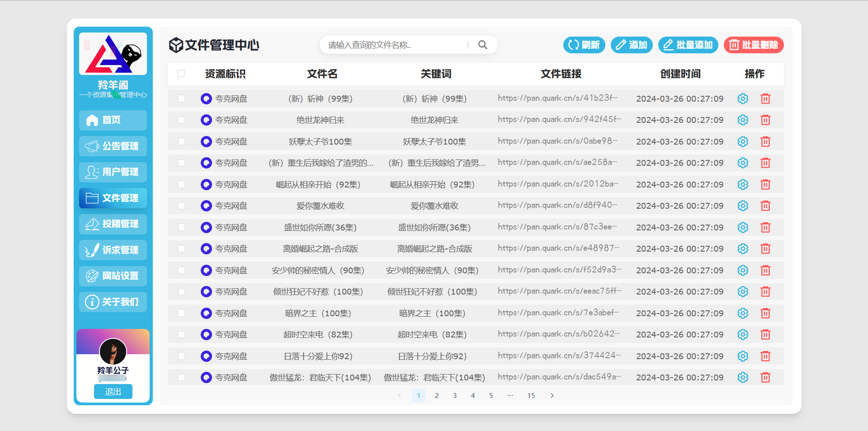Viewport: 868px width, 431px height.
Task: Click the refresh icon inside the 刷新 button
Action: click(573, 45)
